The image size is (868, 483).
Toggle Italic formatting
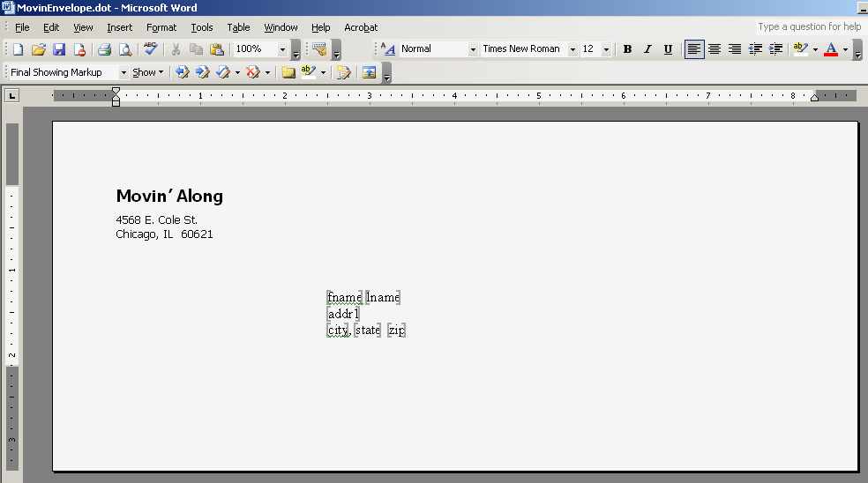coord(647,49)
